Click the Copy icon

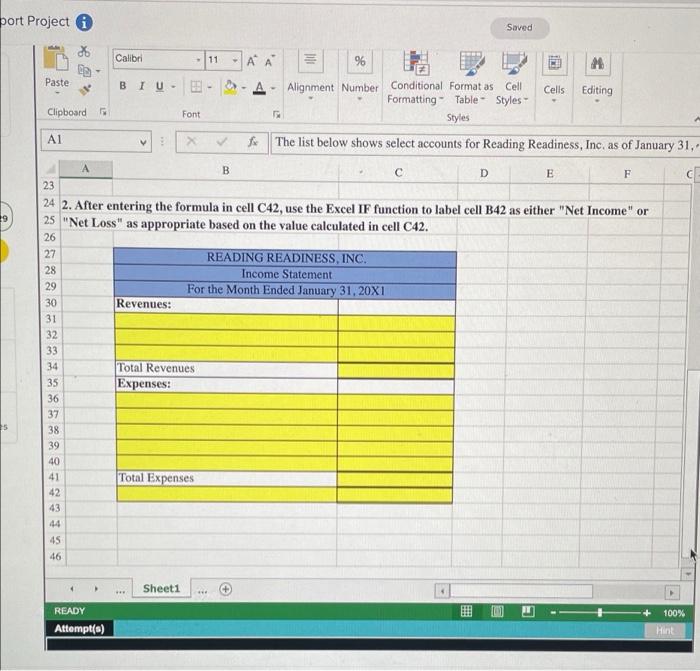[x=84, y=70]
